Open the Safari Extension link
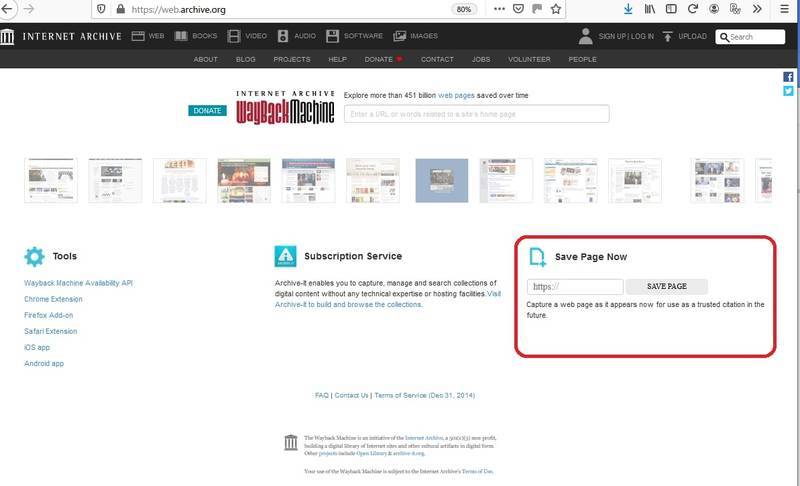800x486 pixels. pos(51,331)
